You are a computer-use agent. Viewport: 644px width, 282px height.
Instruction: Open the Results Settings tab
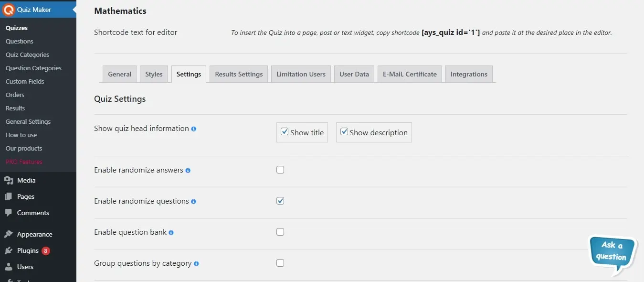tap(238, 74)
